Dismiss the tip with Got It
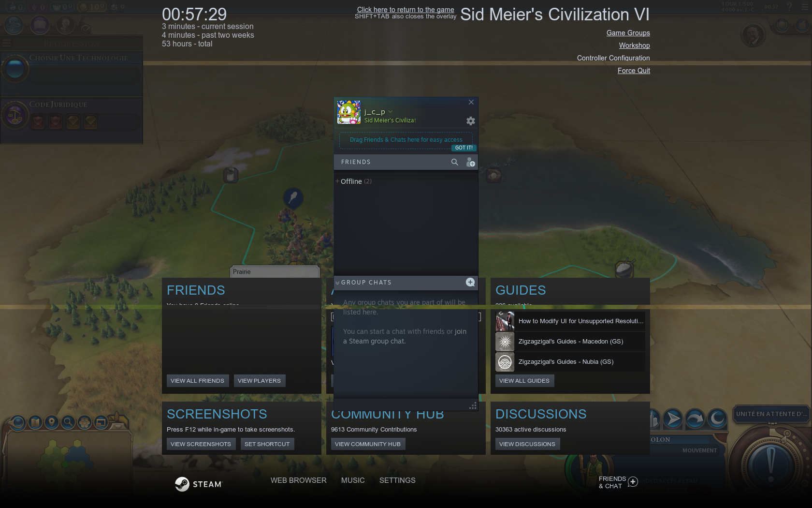 (x=464, y=148)
